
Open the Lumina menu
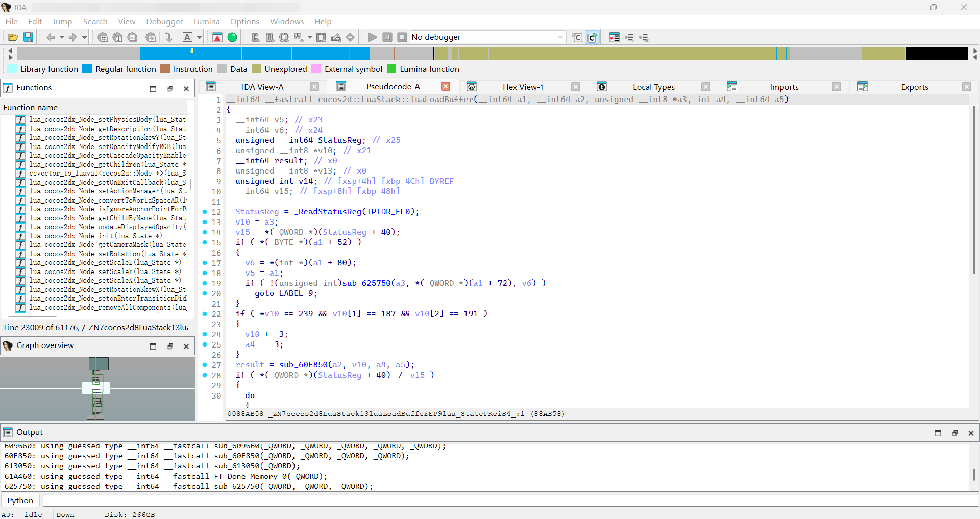[206, 21]
